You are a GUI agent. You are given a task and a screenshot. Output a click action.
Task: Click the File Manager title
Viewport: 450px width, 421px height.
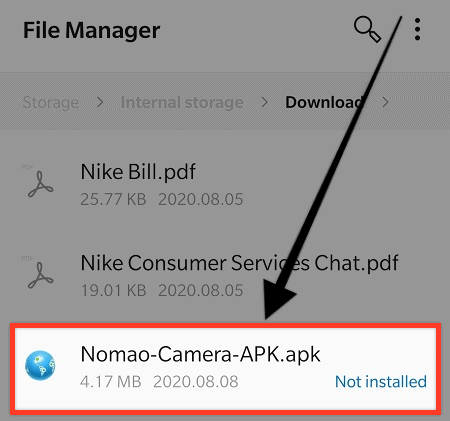pos(91,30)
